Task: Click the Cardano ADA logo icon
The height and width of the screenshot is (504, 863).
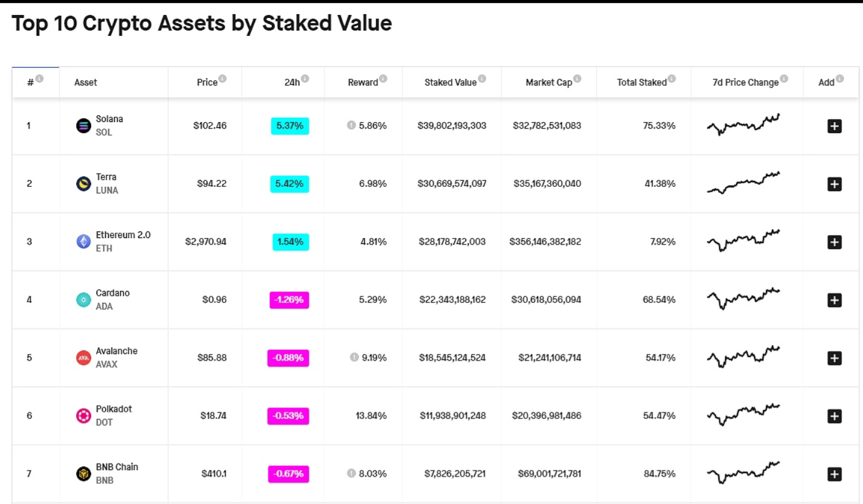Action: click(x=83, y=300)
